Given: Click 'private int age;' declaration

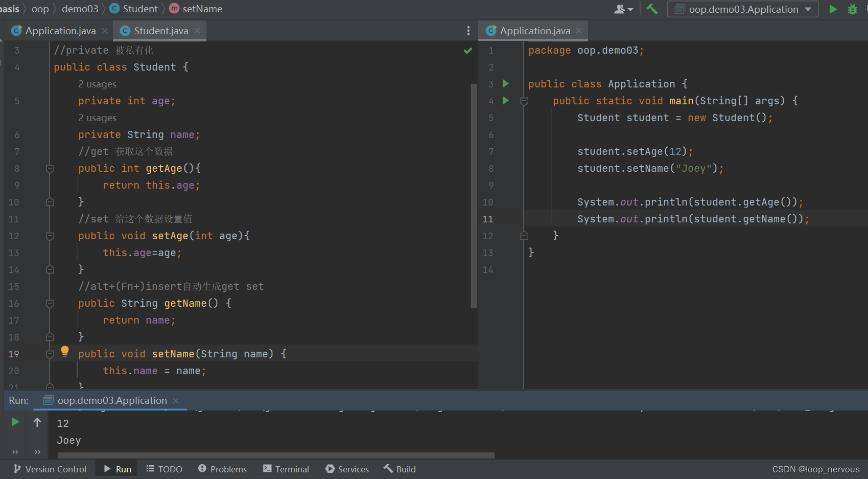Looking at the screenshot, I should pos(127,101).
